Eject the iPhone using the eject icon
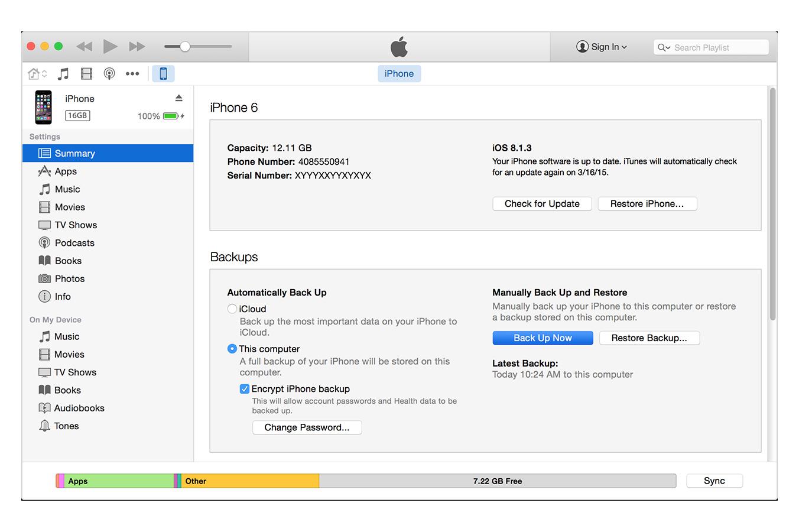 (x=179, y=98)
